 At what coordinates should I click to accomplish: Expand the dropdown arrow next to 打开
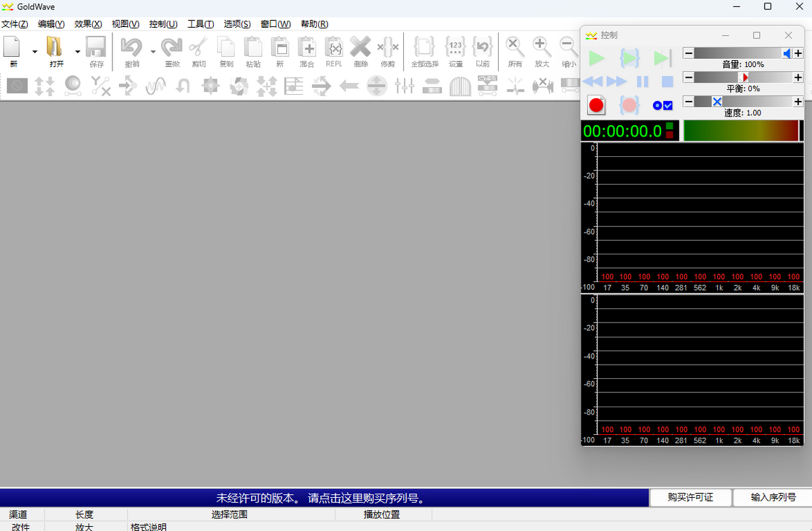click(x=77, y=51)
